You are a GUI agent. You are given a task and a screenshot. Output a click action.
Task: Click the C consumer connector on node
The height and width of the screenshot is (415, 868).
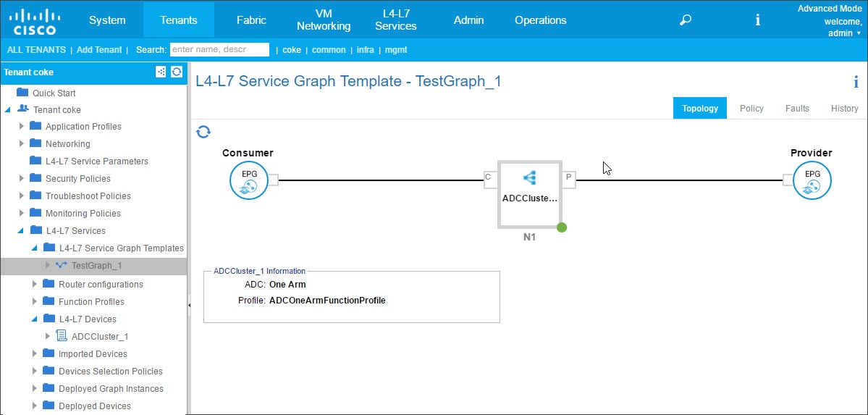click(490, 180)
